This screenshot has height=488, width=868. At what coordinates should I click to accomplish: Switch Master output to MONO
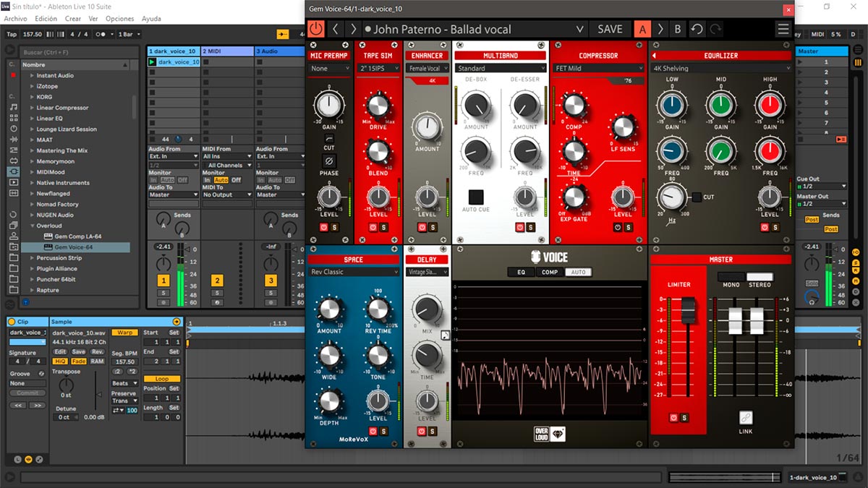tap(731, 277)
